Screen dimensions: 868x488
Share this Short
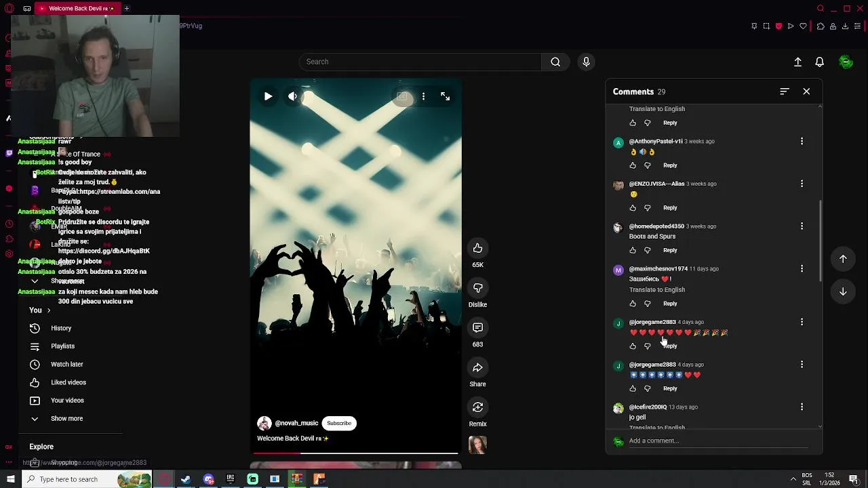tap(477, 367)
